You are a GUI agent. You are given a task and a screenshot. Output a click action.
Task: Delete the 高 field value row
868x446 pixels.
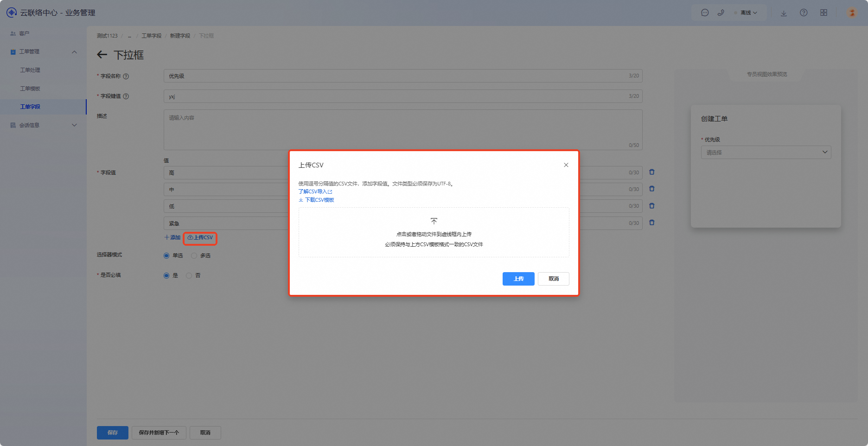click(x=652, y=172)
